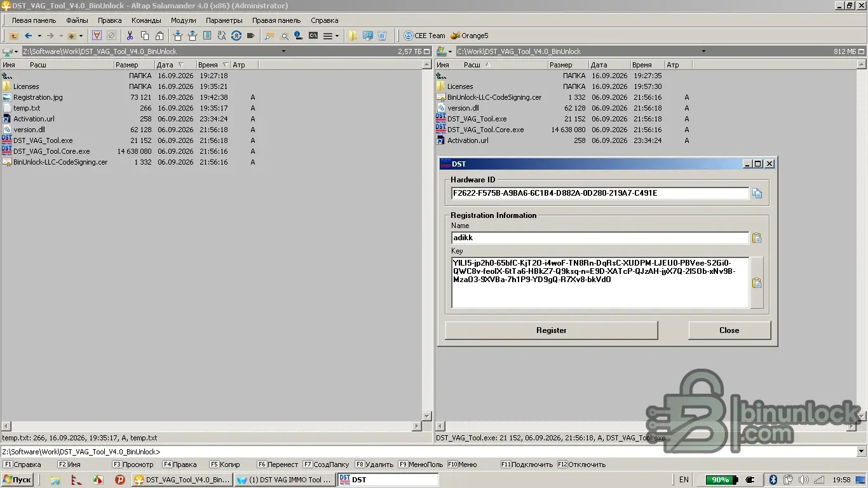Open the left panel path history dropdown arrow

click(283, 51)
